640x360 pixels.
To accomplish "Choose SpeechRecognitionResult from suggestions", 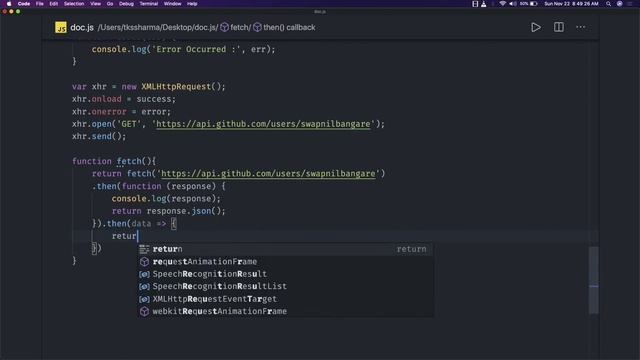I will [x=285, y=274].
